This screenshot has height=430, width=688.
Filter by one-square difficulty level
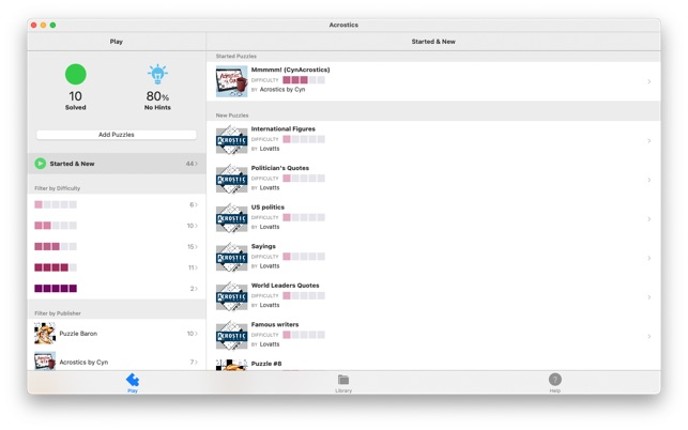click(x=116, y=204)
